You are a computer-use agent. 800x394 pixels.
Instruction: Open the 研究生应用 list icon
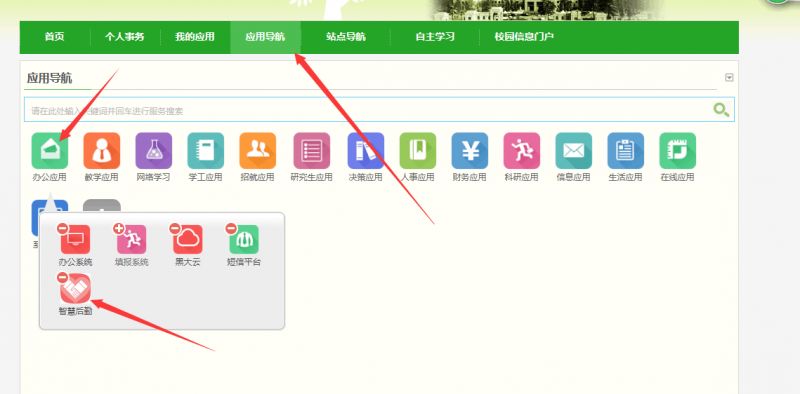click(312, 151)
